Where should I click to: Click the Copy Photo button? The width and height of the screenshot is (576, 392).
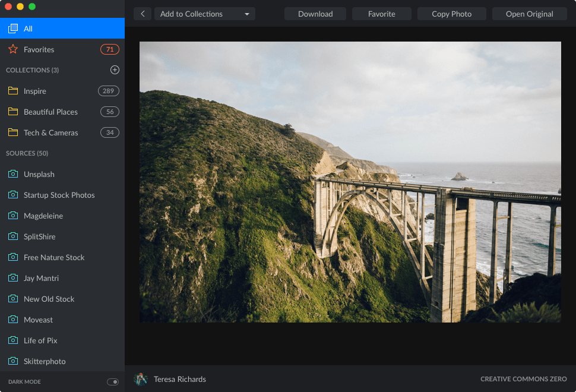pyautogui.click(x=451, y=14)
